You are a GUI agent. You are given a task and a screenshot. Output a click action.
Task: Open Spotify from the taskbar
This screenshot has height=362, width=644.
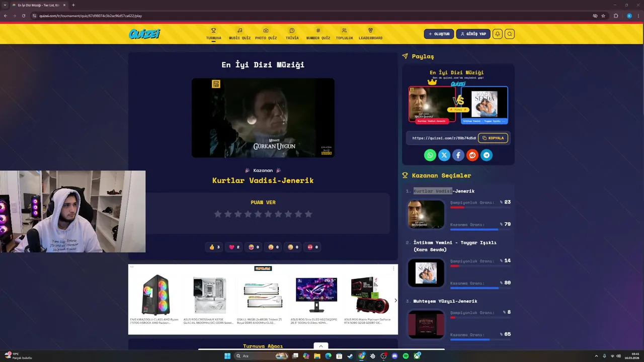point(406,356)
